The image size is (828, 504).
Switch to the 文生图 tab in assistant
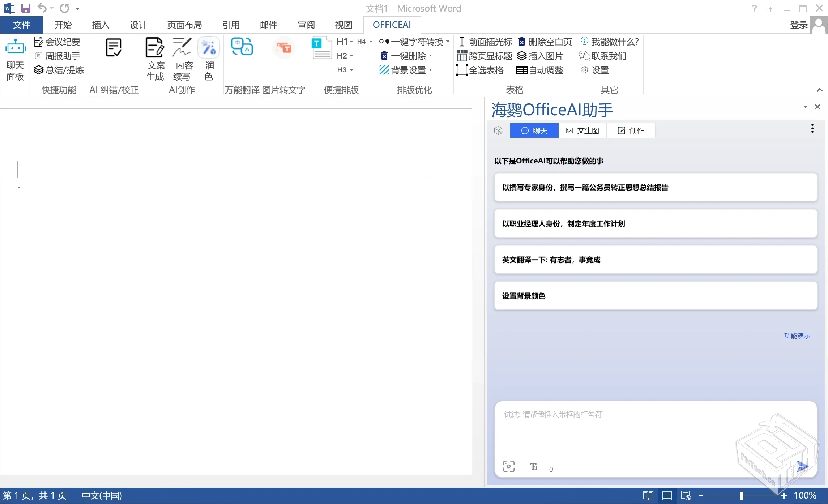tap(582, 131)
